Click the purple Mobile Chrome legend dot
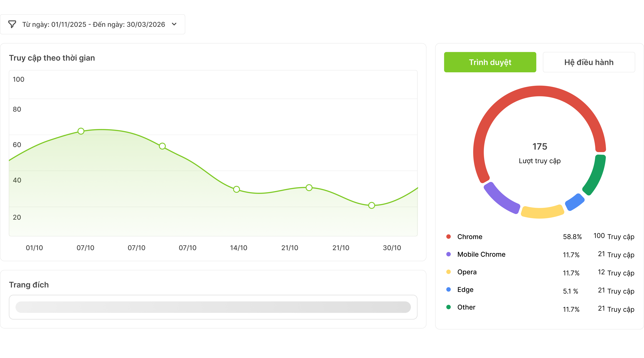 click(448, 254)
